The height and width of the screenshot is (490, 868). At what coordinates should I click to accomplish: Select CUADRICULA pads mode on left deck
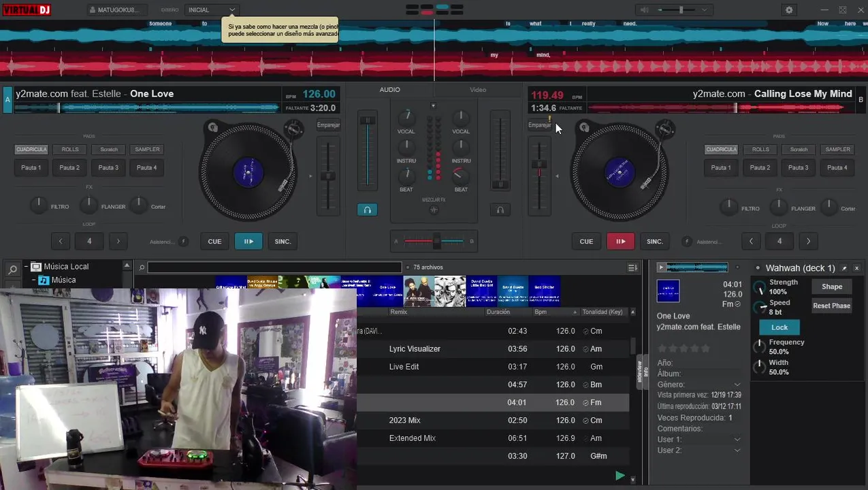(31, 149)
